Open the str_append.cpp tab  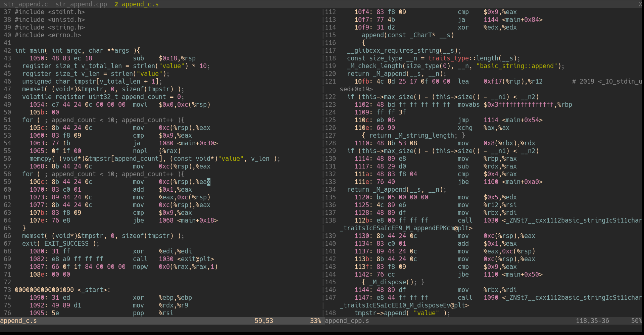point(81,4)
